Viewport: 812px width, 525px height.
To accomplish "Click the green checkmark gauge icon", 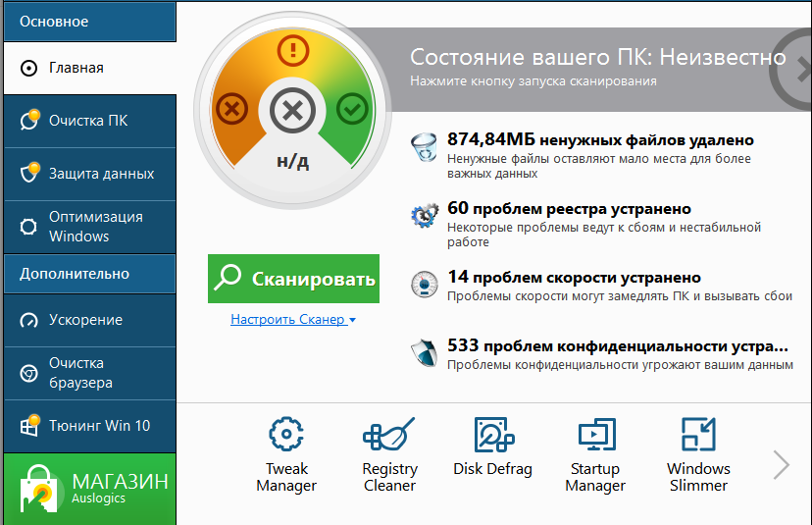I will coord(352,109).
